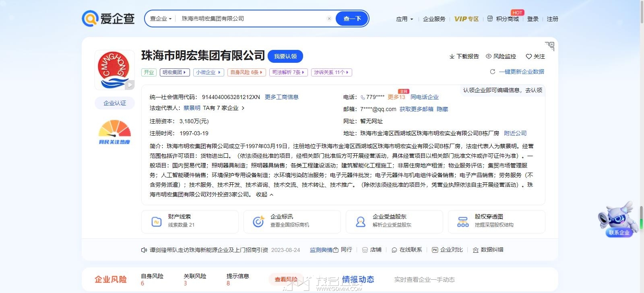This screenshot has width=644, height=293.
Task: Click legal representative 蔡景明 link
Action: point(192,108)
